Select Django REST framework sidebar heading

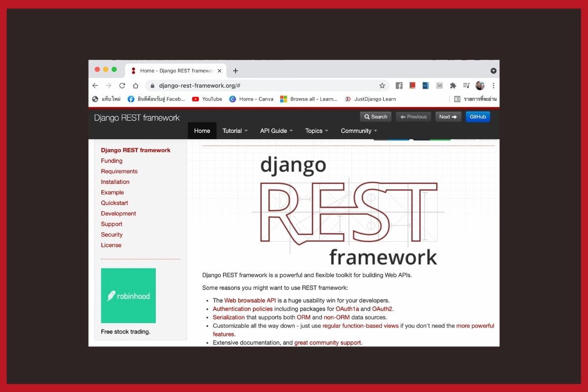coord(136,150)
